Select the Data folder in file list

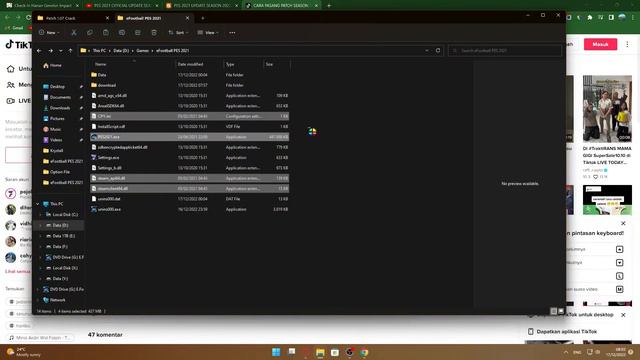click(189, 75)
